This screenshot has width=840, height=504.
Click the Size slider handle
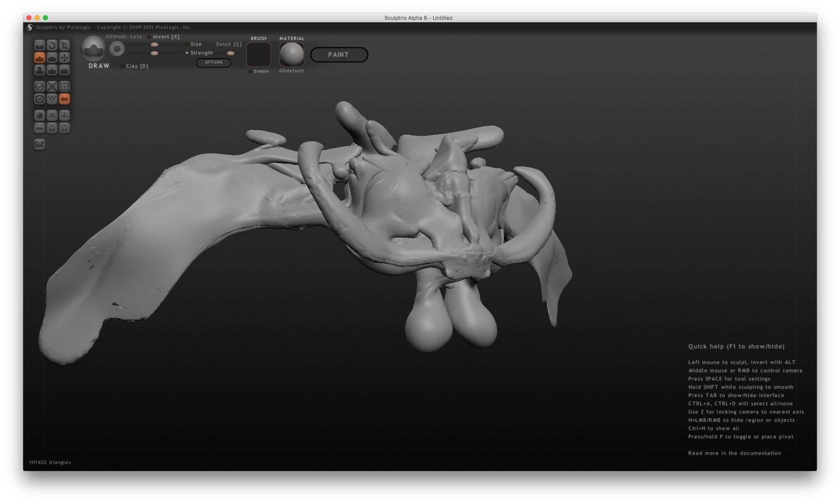pos(154,44)
